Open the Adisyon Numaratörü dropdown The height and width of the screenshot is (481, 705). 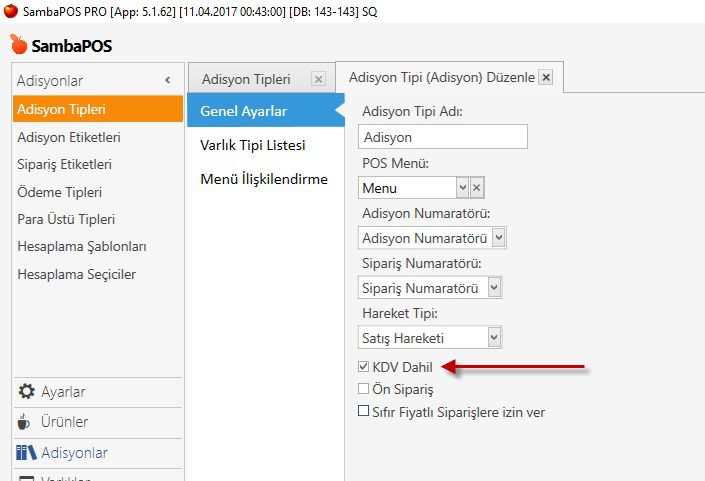point(499,238)
